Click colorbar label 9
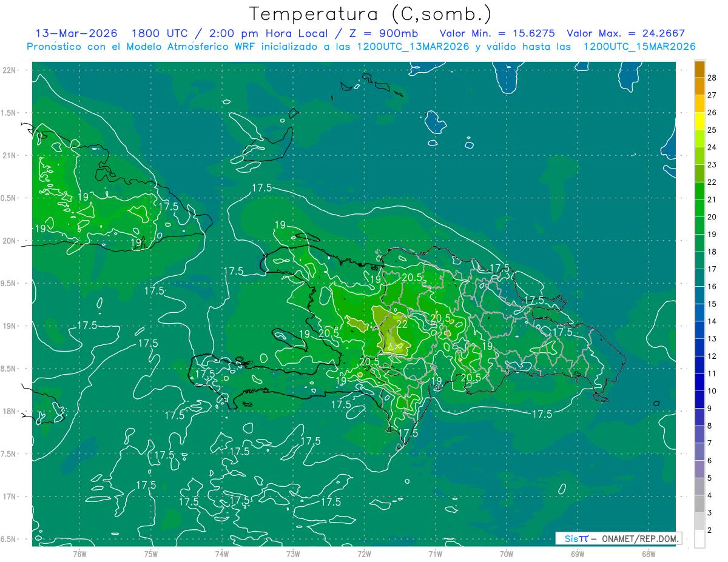This screenshot has width=728, height=562. point(710,408)
